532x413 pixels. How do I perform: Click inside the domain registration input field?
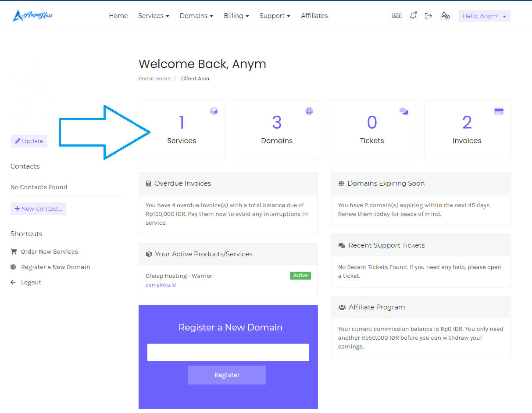coord(228,352)
